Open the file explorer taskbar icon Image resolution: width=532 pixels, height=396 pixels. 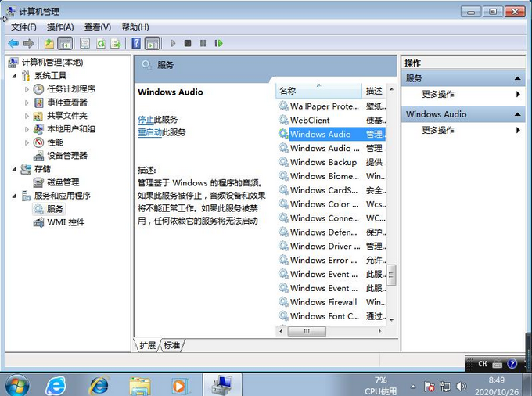(140, 386)
